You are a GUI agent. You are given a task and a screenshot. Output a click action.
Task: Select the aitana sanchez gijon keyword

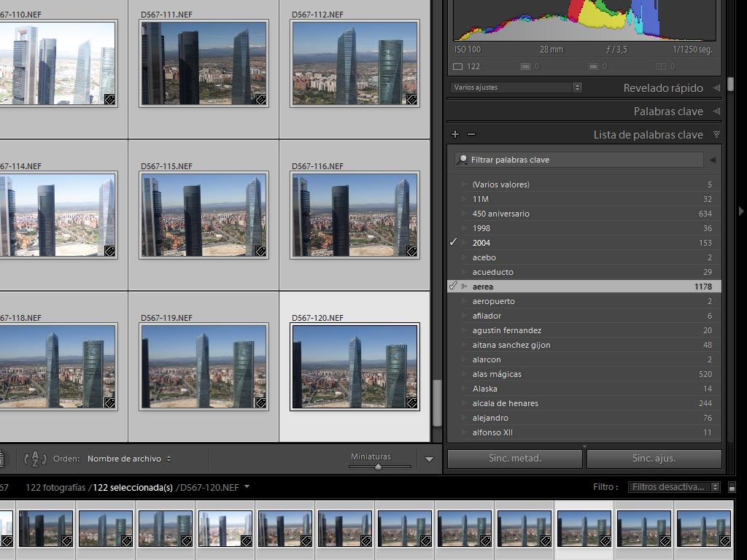point(584,345)
